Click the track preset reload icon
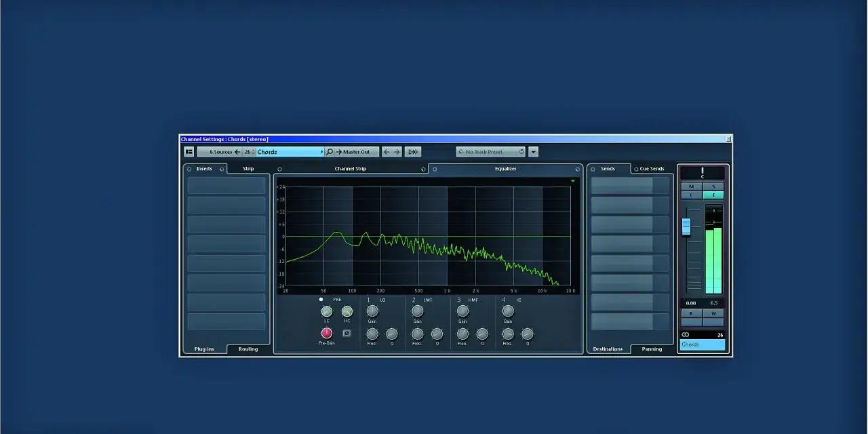This screenshot has height=434, width=868. (x=521, y=152)
